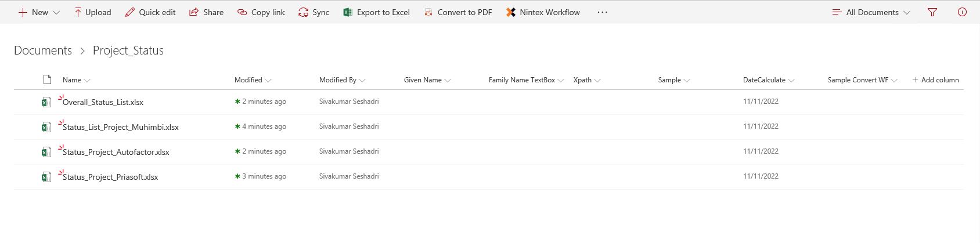Open Status_Project_Priasoft.xlsx
This screenshot has height=243, width=980.
[110, 177]
